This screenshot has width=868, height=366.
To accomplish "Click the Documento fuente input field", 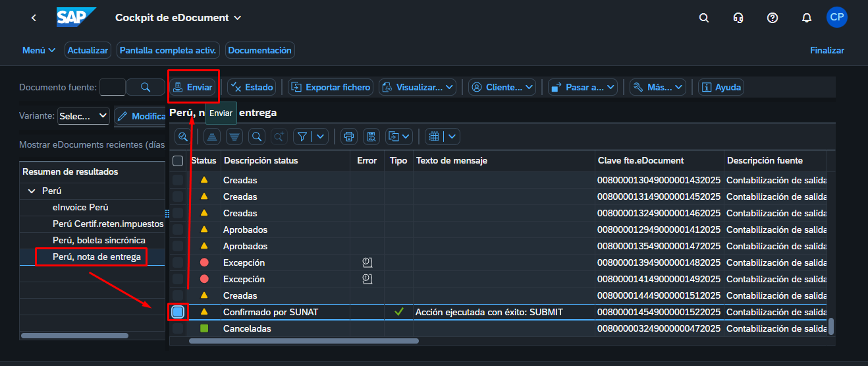I will [x=112, y=87].
